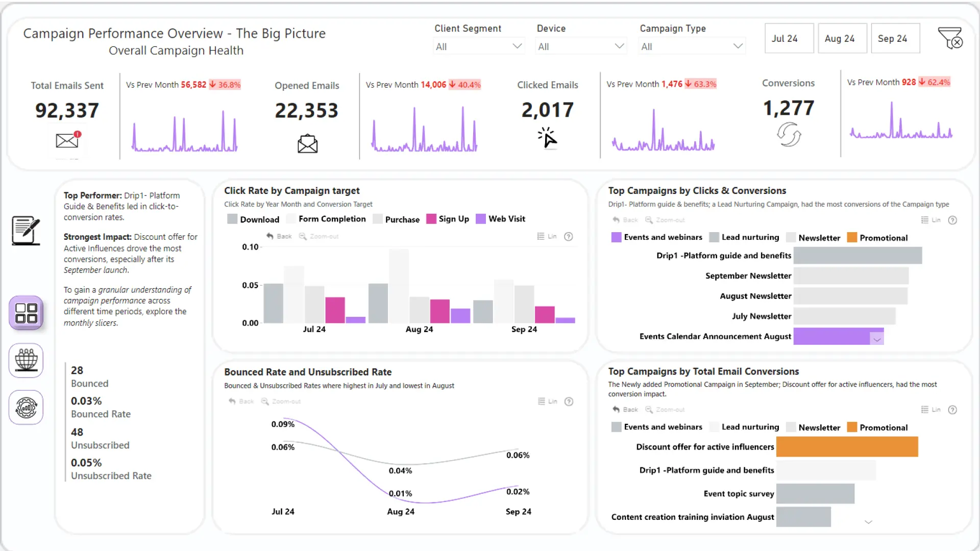980x551 pixels.
Task: Click Back in Total Email Conversions chart
Action: (625, 410)
